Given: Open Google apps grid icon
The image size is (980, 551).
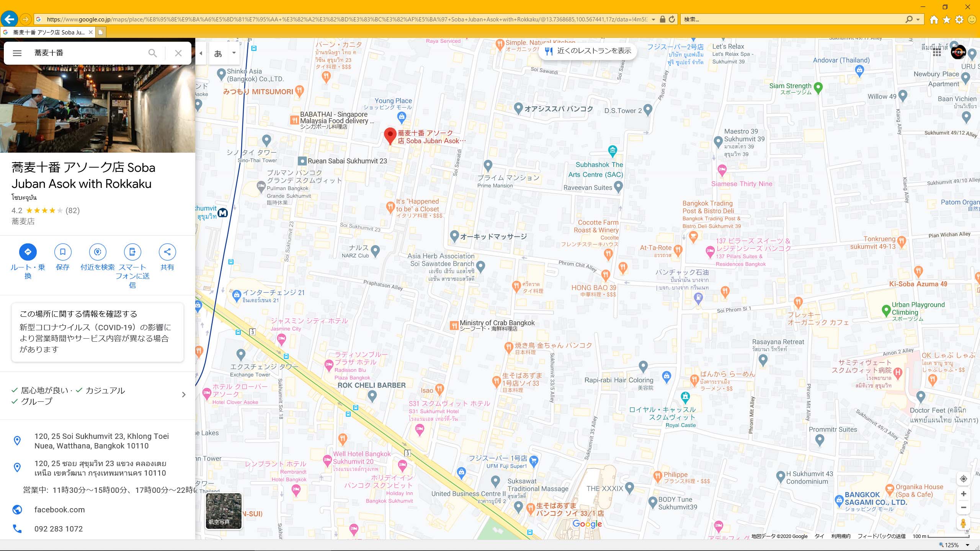Looking at the screenshot, I should point(937,52).
